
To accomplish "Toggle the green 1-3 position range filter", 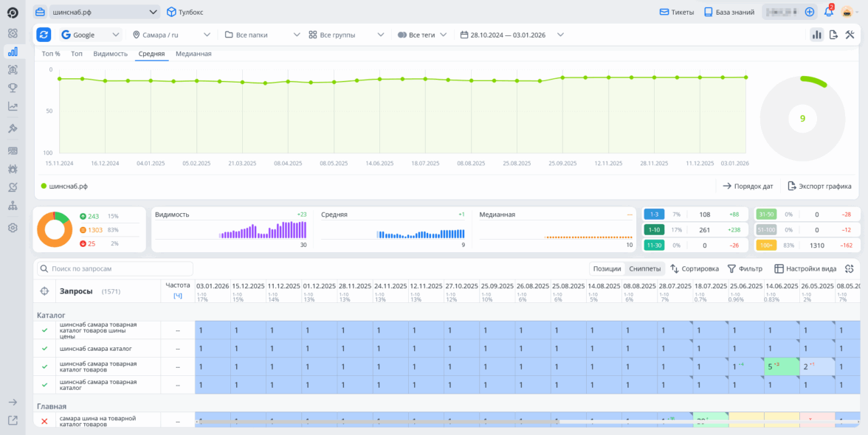I will point(654,215).
